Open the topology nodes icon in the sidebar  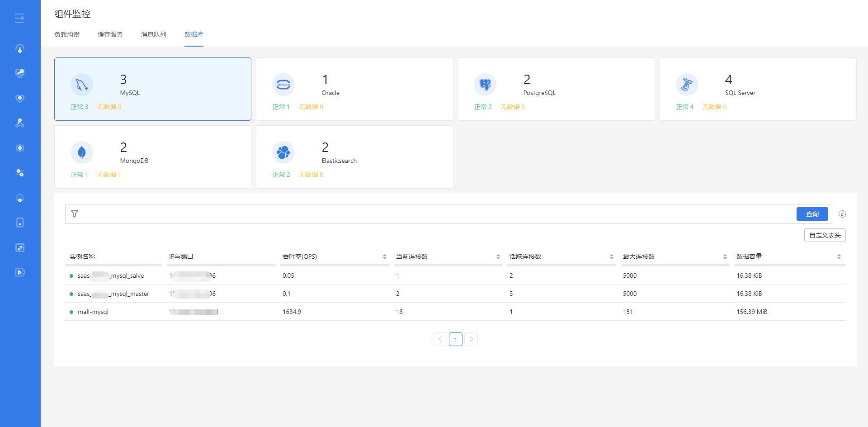(x=20, y=123)
